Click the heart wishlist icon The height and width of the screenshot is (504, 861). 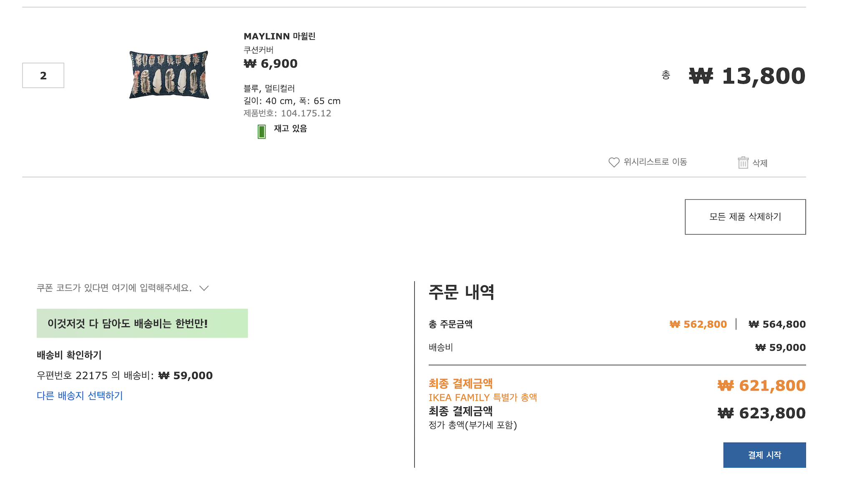pyautogui.click(x=614, y=162)
